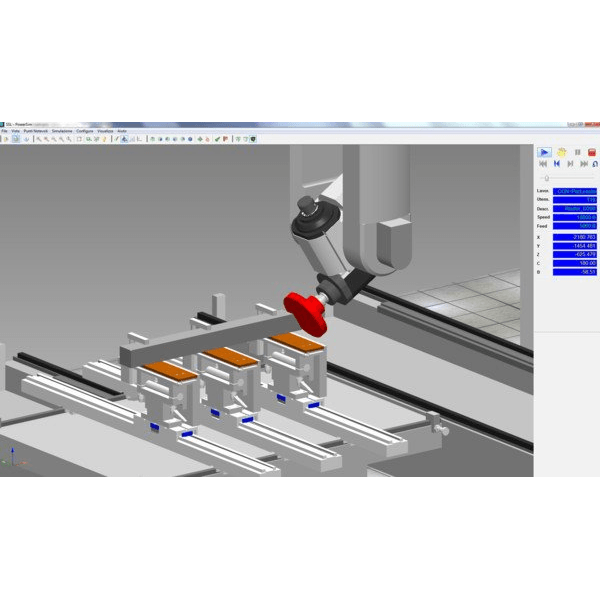Screen dimensions: 600x600
Task: Start the simulation with the Play button
Action: [x=544, y=152]
